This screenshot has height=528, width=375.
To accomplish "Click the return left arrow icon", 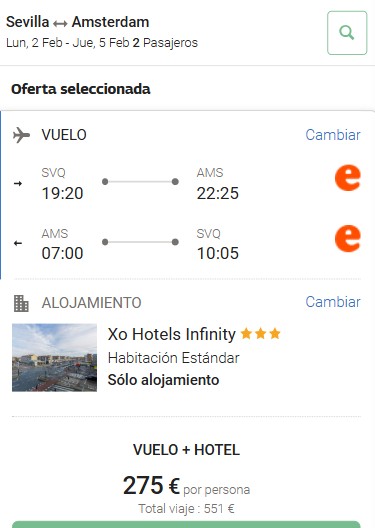I will [x=18, y=243].
